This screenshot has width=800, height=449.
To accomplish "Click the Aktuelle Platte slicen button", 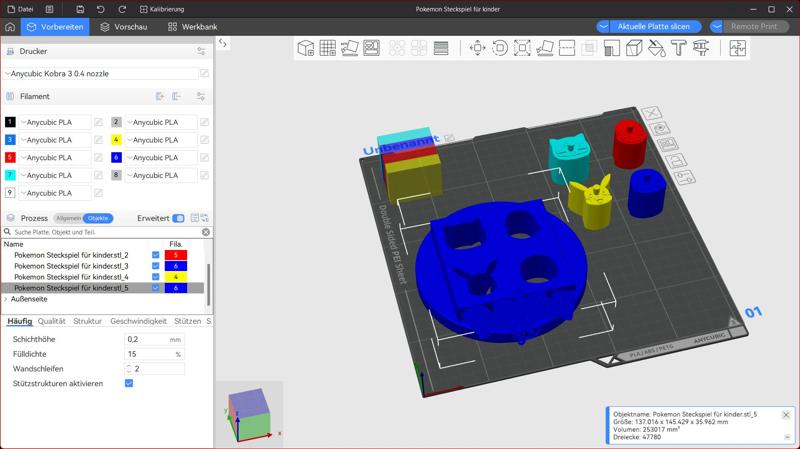I will (x=654, y=26).
